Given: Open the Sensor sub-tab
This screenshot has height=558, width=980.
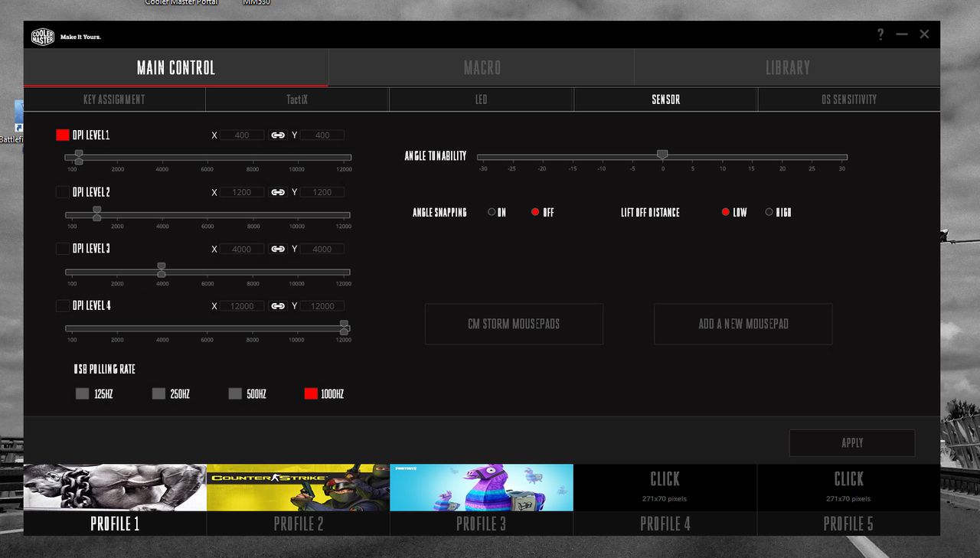Looking at the screenshot, I should (x=665, y=100).
